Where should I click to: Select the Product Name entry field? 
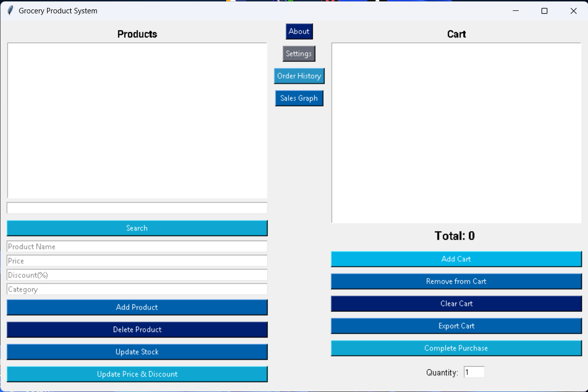tap(137, 246)
